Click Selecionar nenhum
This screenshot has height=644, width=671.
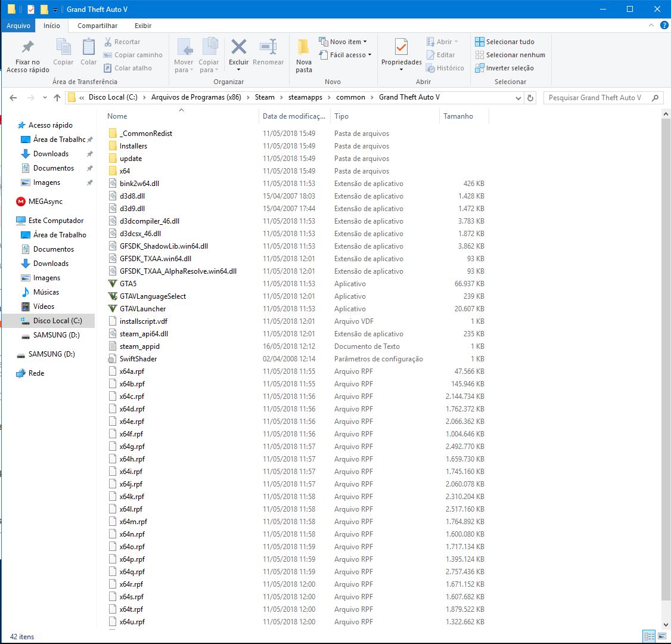click(x=510, y=55)
